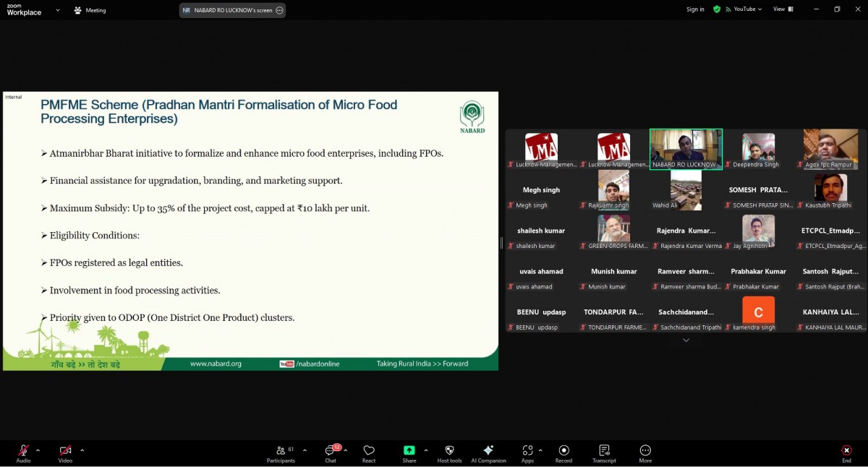Switch to the Meeting tab
The width and height of the screenshot is (868, 467).
tap(90, 10)
